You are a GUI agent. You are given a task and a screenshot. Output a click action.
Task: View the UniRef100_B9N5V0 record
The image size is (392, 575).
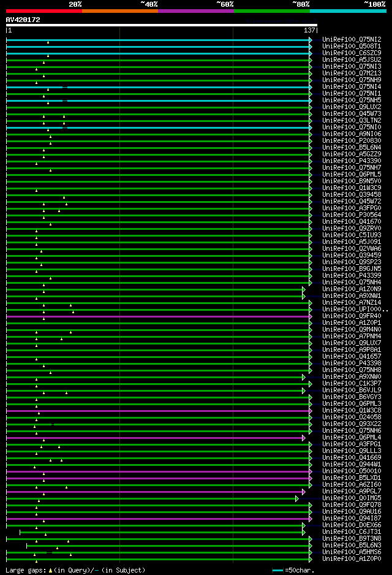click(x=352, y=181)
